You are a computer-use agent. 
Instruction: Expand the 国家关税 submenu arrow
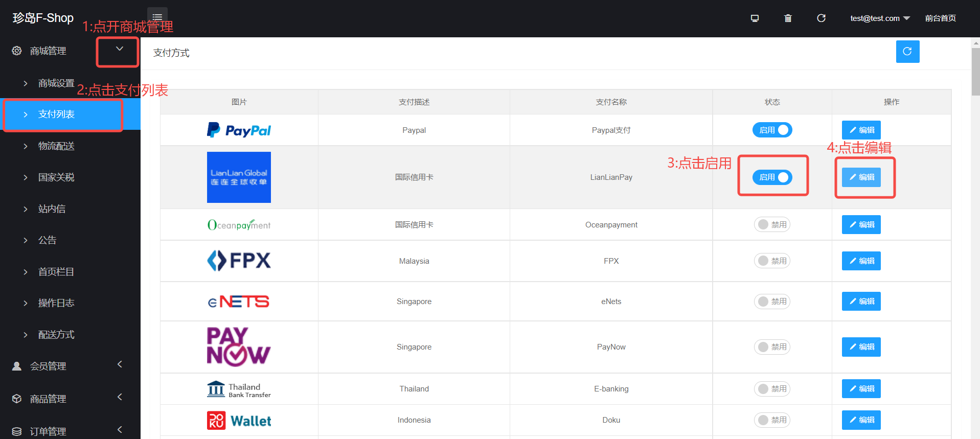(x=26, y=177)
